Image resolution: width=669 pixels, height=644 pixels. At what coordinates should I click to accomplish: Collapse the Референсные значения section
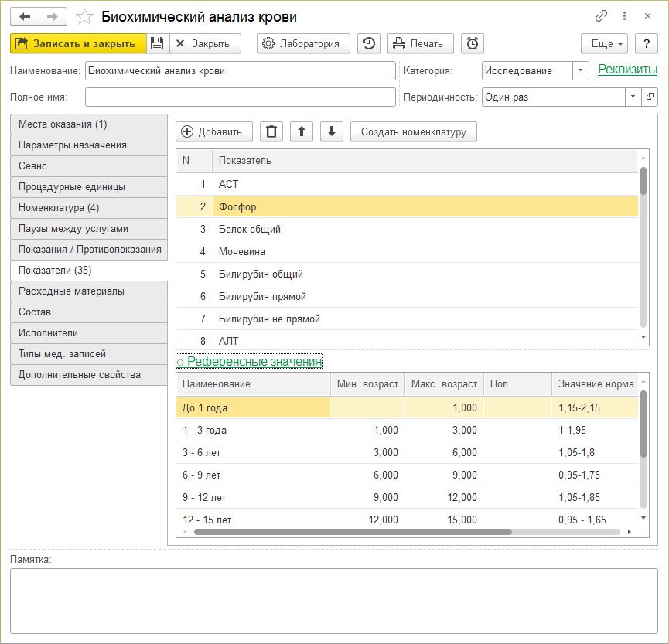(248, 362)
